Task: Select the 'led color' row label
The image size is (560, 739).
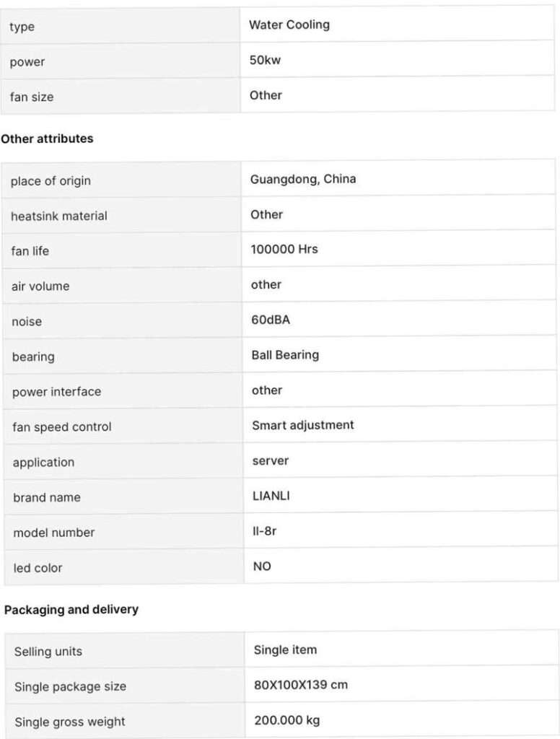Action: (38, 568)
